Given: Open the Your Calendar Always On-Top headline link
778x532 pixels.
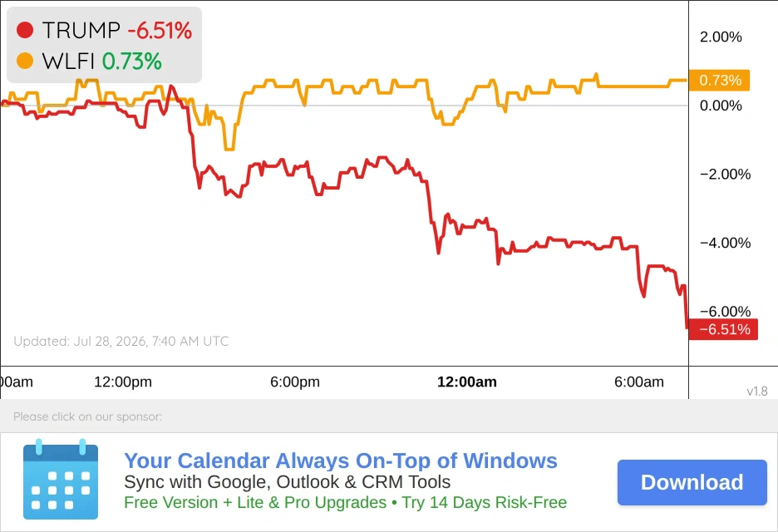Looking at the screenshot, I should (341, 461).
